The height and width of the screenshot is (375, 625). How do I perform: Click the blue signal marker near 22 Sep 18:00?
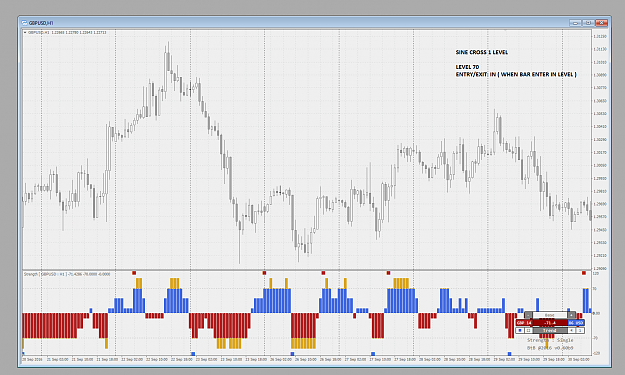pos(193,353)
